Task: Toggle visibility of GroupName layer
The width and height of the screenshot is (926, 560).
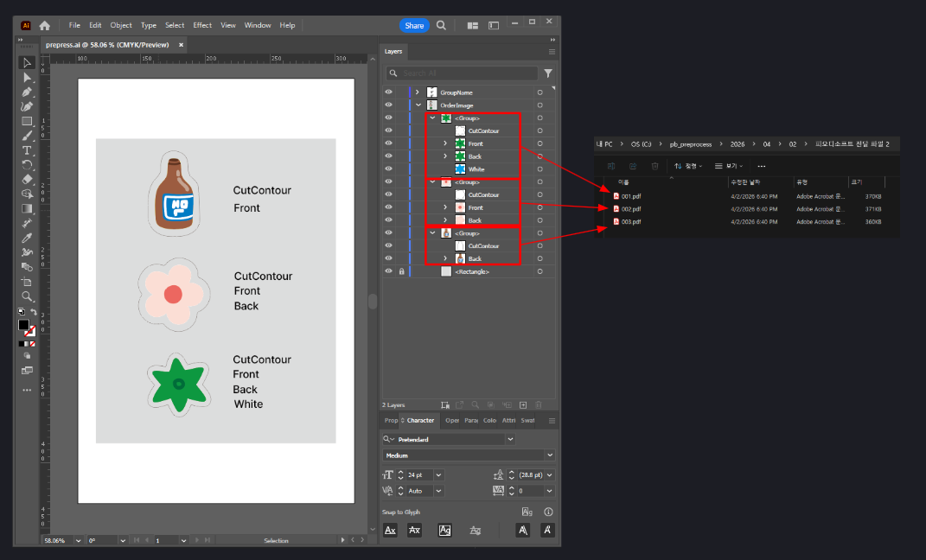Action: pos(388,92)
